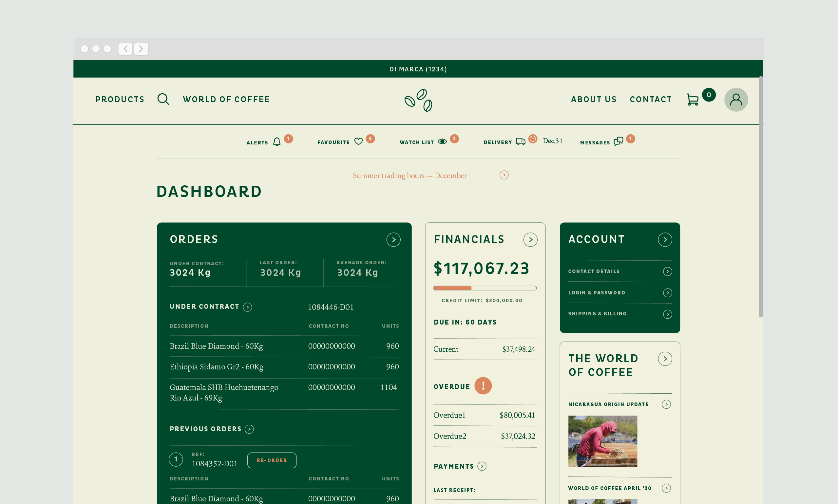Click the overdue warning exclamation badge

483,386
